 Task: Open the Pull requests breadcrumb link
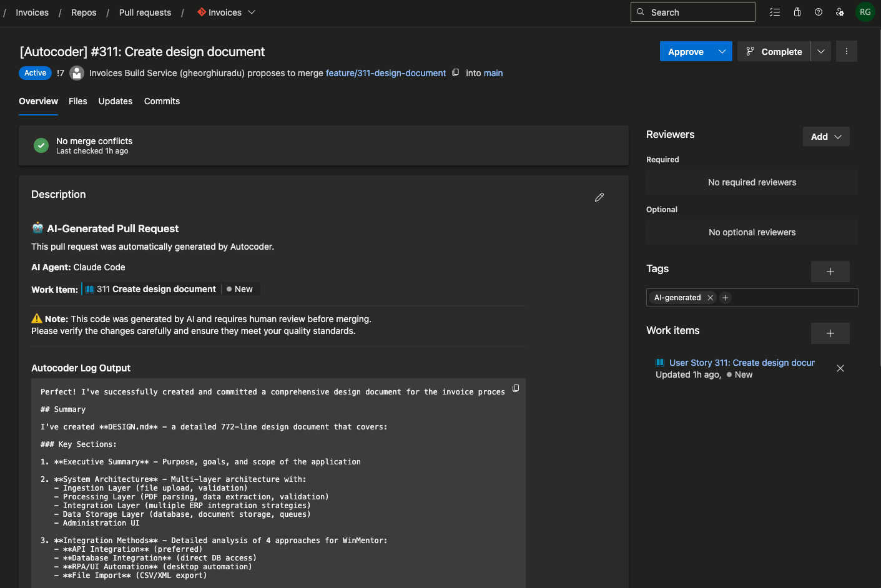[145, 12]
